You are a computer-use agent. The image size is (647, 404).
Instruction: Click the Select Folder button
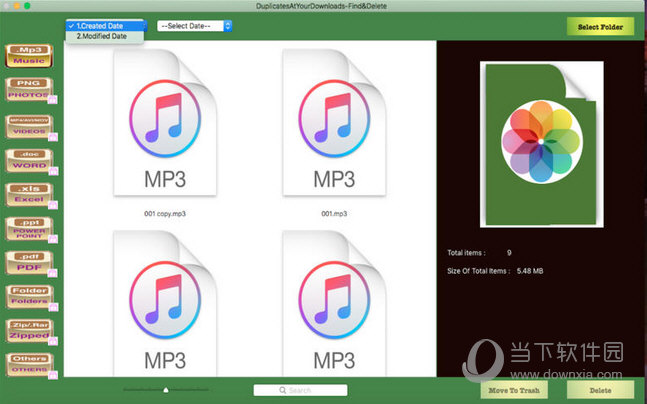[600, 27]
